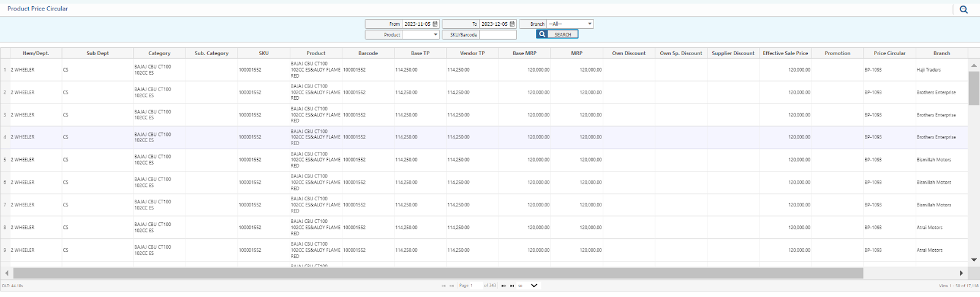Click the magnifier icon at top right
980x297 pixels.
(963, 10)
